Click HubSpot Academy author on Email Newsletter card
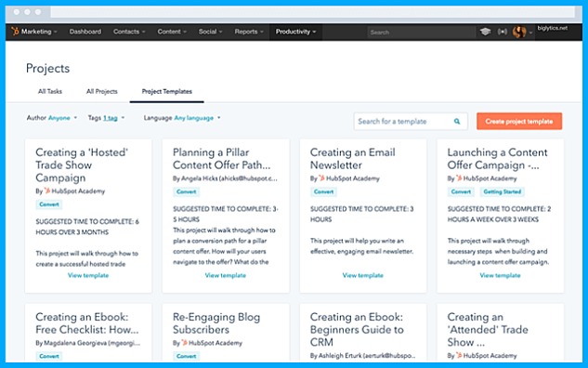Image resolution: width=588 pixels, height=368 pixels. 348,178
